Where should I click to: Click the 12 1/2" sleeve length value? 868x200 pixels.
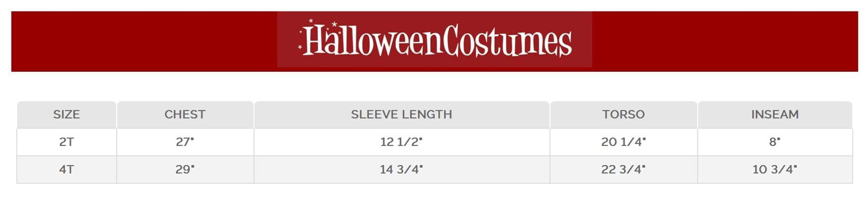402,142
